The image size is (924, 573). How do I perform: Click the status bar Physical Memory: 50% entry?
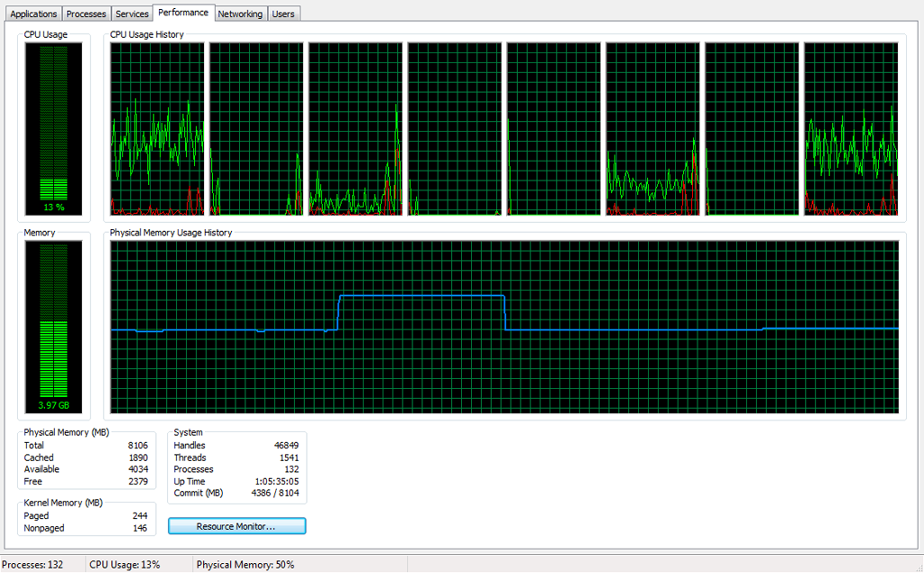click(245, 565)
